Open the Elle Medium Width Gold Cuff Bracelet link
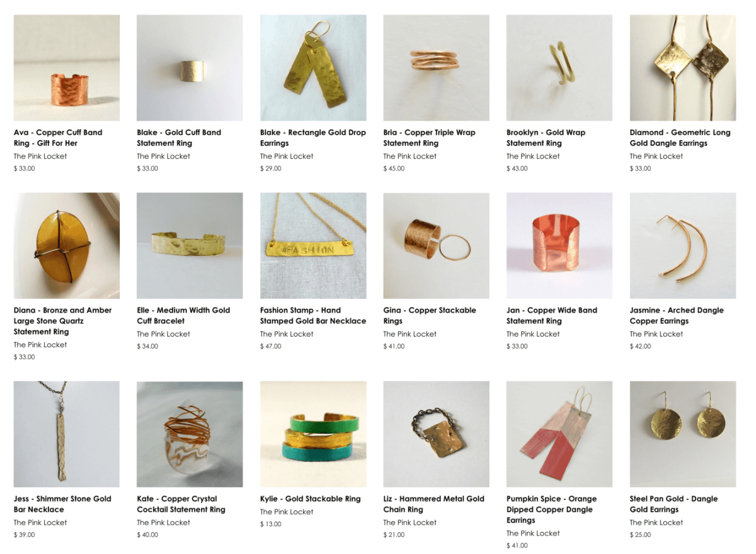756x554 pixels. point(183,316)
